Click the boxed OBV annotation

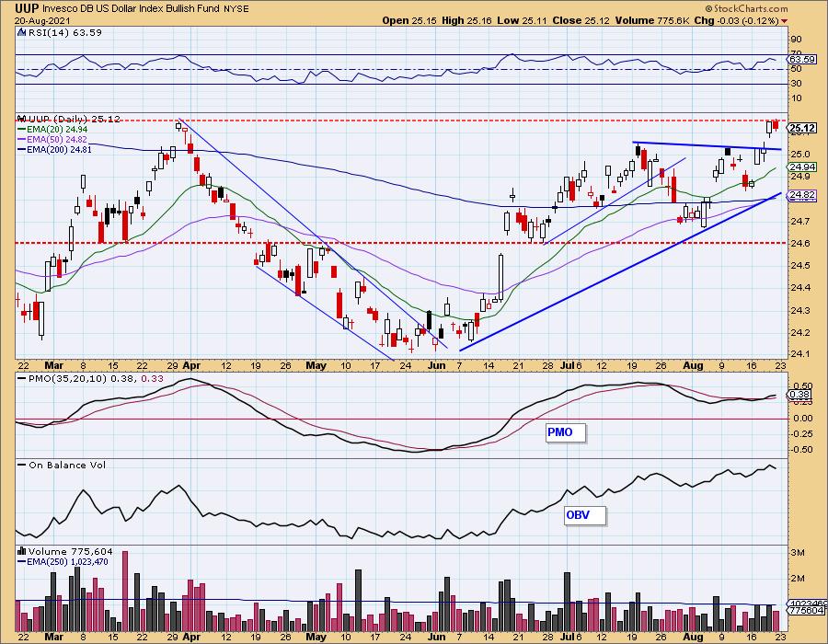584,515
